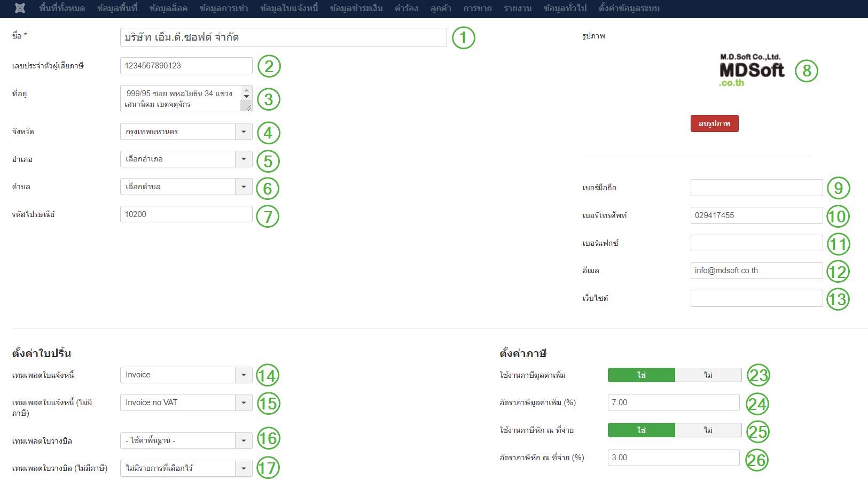Open the subdistrict dropdown เลือกตำบล
Screen dimensions: 868x480
coord(186,187)
